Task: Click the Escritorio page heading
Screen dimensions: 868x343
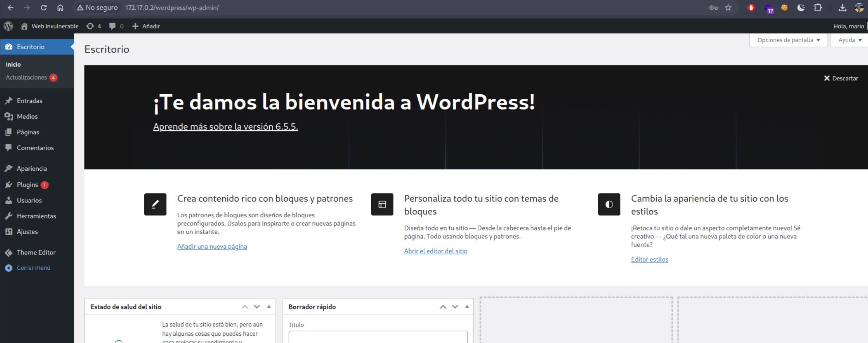Action: (107, 49)
